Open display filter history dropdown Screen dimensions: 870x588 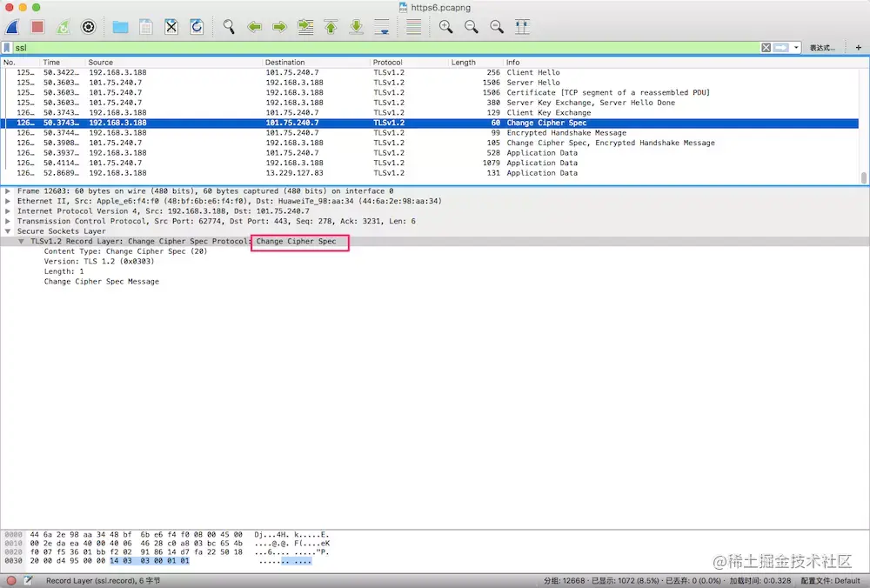pyautogui.click(x=796, y=48)
